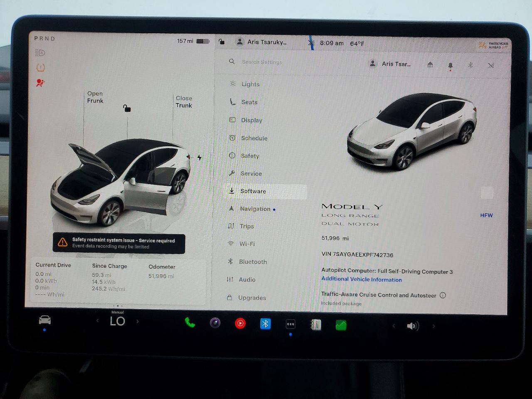The image size is (532, 399).
Task: Open the safety restraint system alert
Action: pos(119,243)
